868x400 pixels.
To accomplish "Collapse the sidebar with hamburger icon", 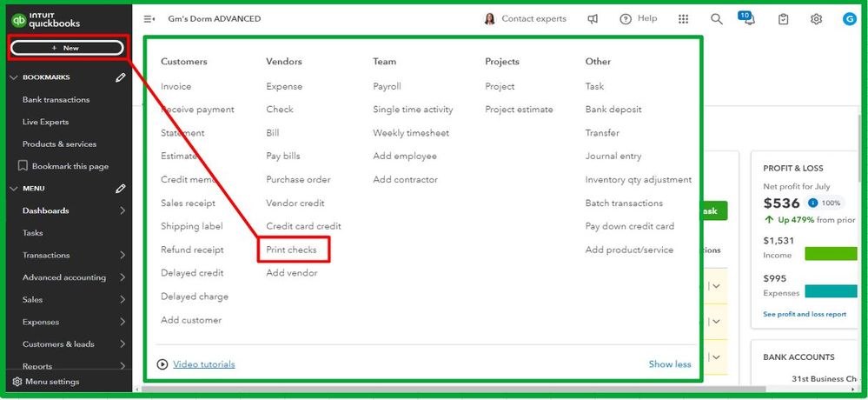I will pyautogui.click(x=149, y=19).
